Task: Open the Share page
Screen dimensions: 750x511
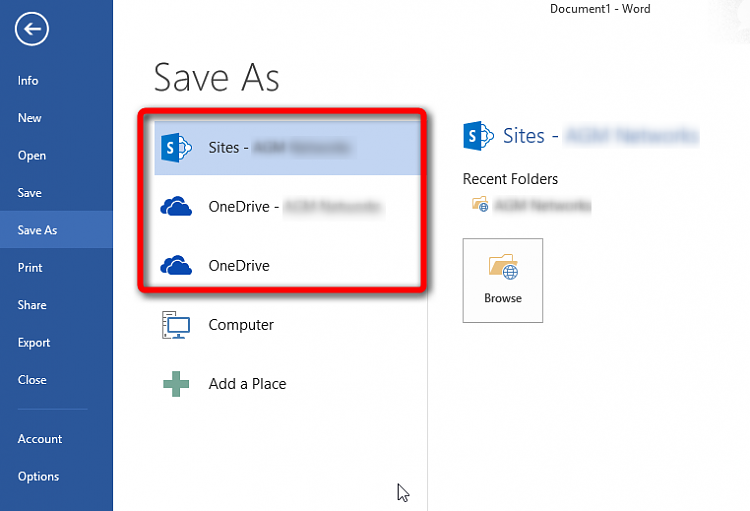Action: pos(32,305)
